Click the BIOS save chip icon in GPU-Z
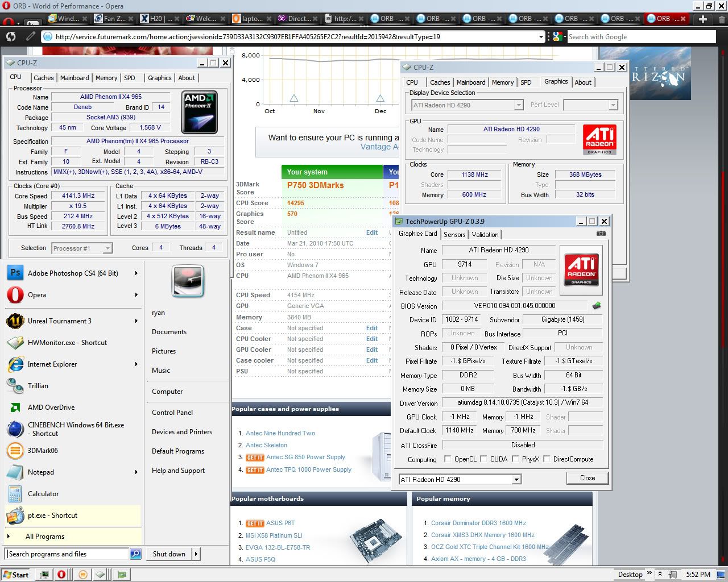728x582 pixels. [x=597, y=306]
